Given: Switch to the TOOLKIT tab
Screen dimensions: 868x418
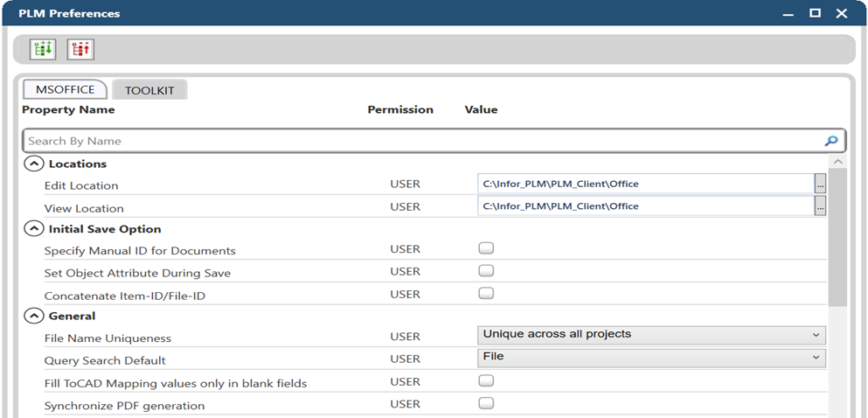Looking at the screenshot, I should [x=149, y=90].
